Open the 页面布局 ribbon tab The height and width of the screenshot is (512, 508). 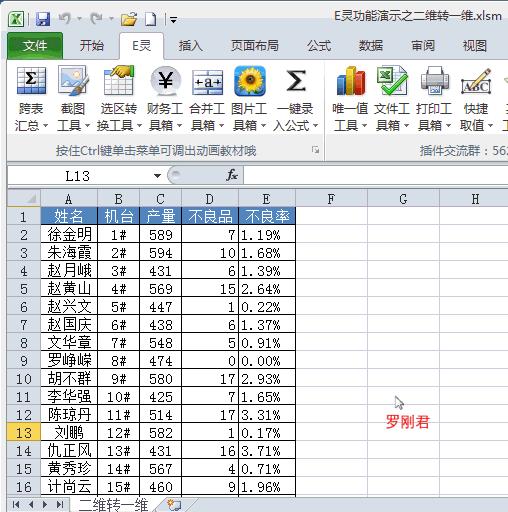click(255, 46)
